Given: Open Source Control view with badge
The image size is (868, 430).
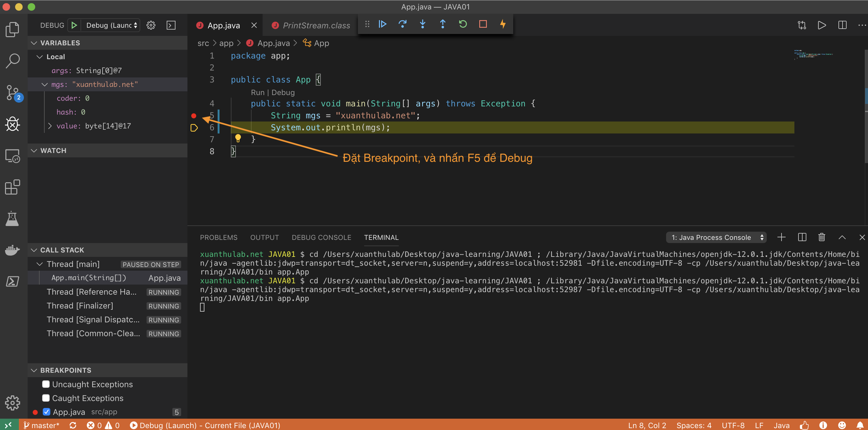Looking at the screenshot, I should tap(13, 93).
